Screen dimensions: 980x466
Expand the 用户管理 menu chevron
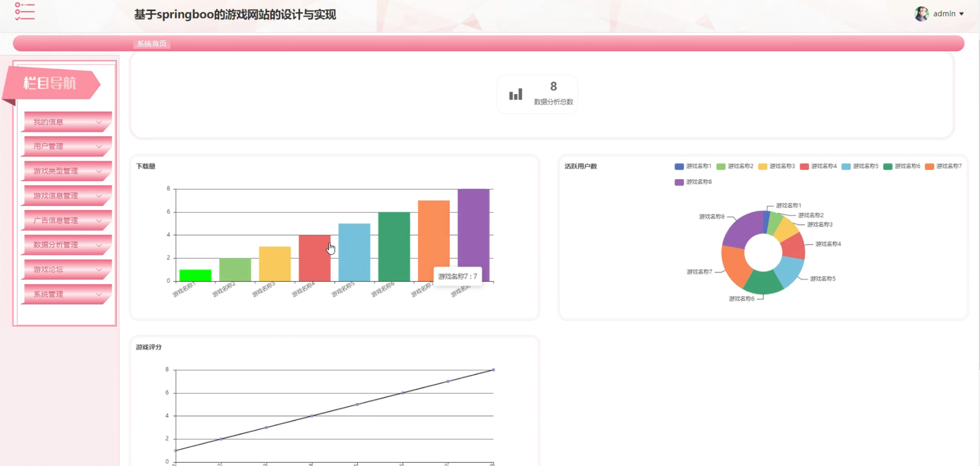[x=99, y=146]
